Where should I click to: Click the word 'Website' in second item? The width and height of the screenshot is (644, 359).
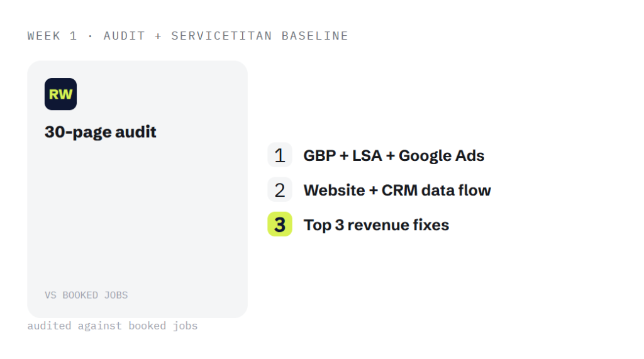click(x=335, y=190)
